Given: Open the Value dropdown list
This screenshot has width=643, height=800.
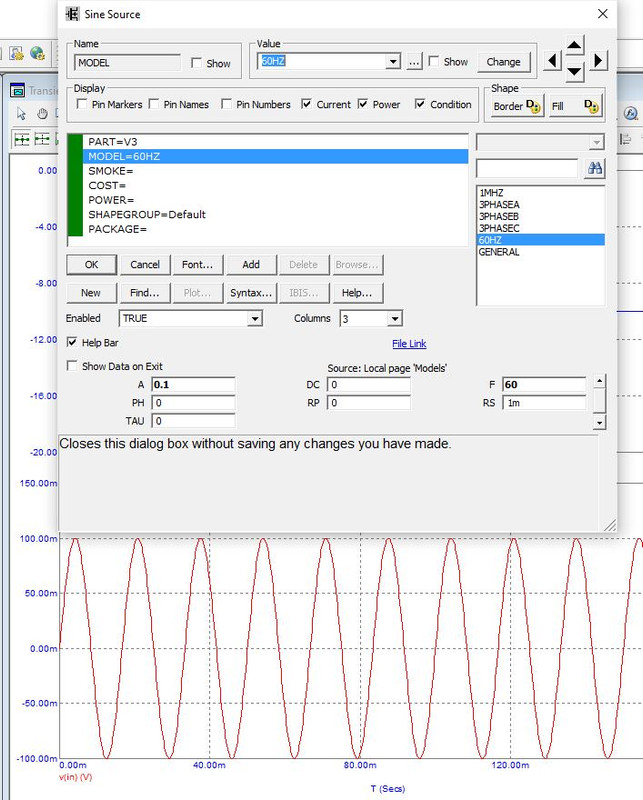Looking at the screenshot, I should (x=392, y=62).
